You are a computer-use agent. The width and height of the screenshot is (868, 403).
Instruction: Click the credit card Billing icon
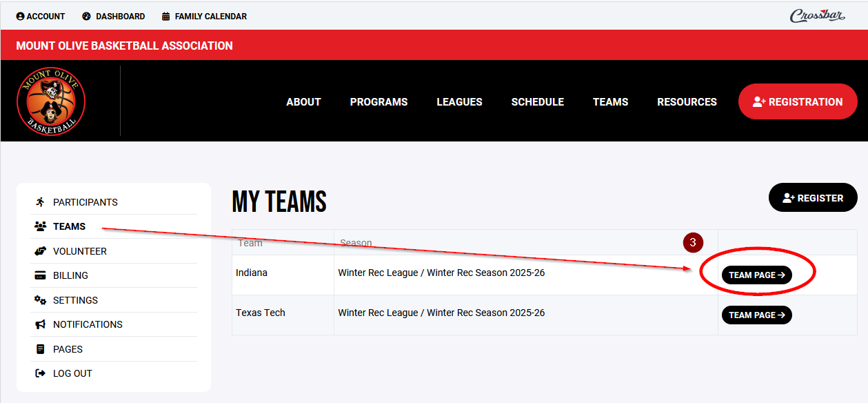coord(40,275)
